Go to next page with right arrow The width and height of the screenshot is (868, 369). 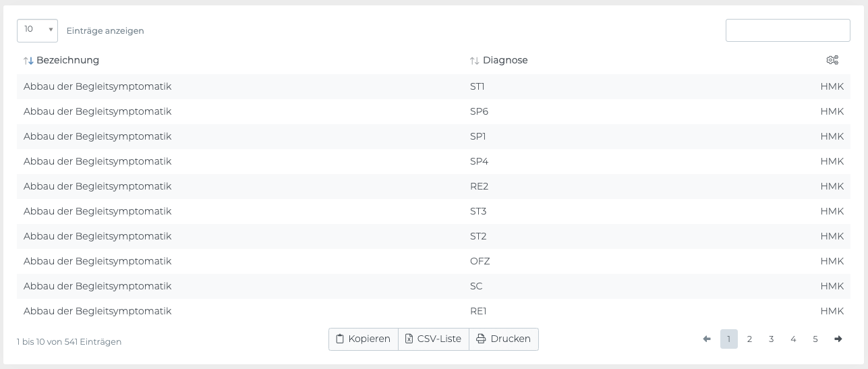coord(838,339)
